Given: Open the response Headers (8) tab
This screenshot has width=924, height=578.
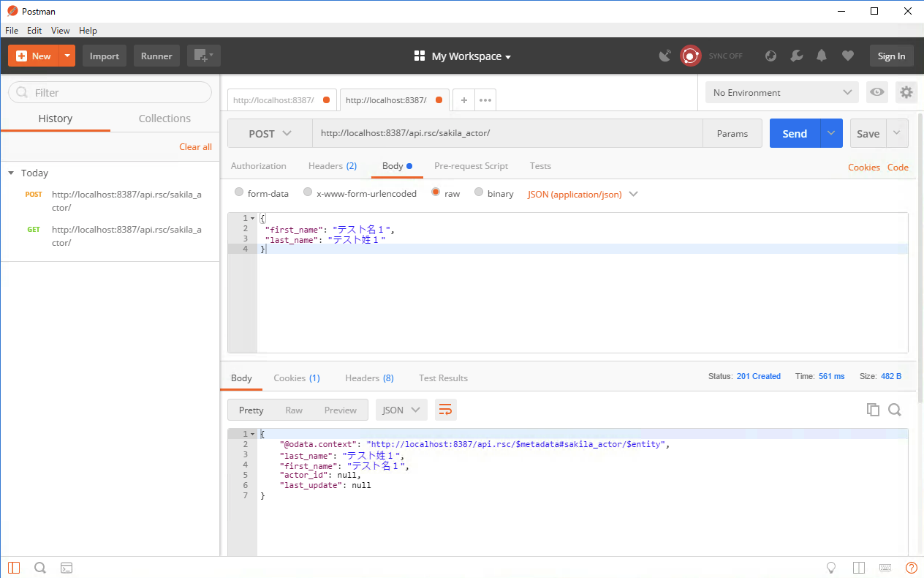Looking at the screenshot, I should pyautogui.click(x=369, y=378).
